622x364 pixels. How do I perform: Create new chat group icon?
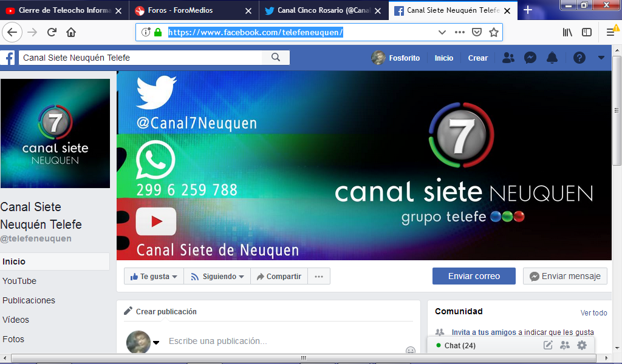pos(564,345)
